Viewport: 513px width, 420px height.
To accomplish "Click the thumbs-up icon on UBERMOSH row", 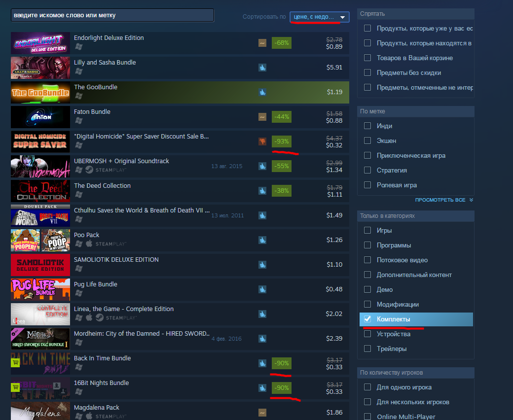I will (x=262, y=166).
